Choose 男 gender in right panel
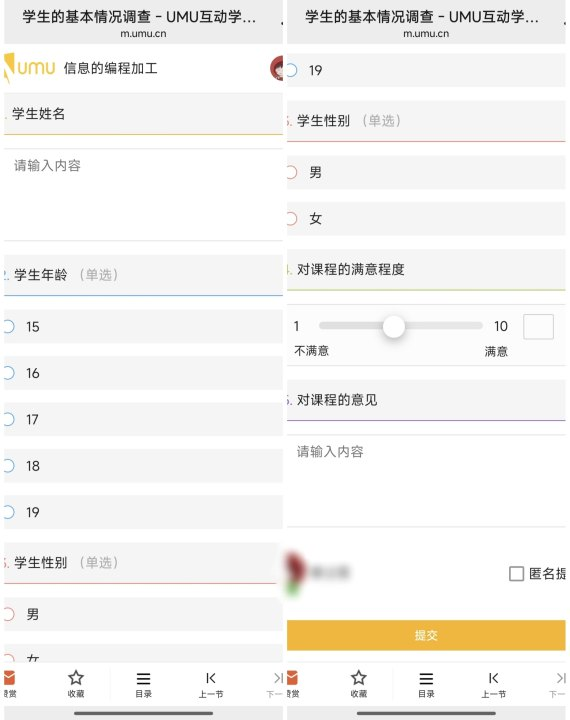The height and width of the screenshot is (720, 570). pyautogui.click(x=426, y=172)
